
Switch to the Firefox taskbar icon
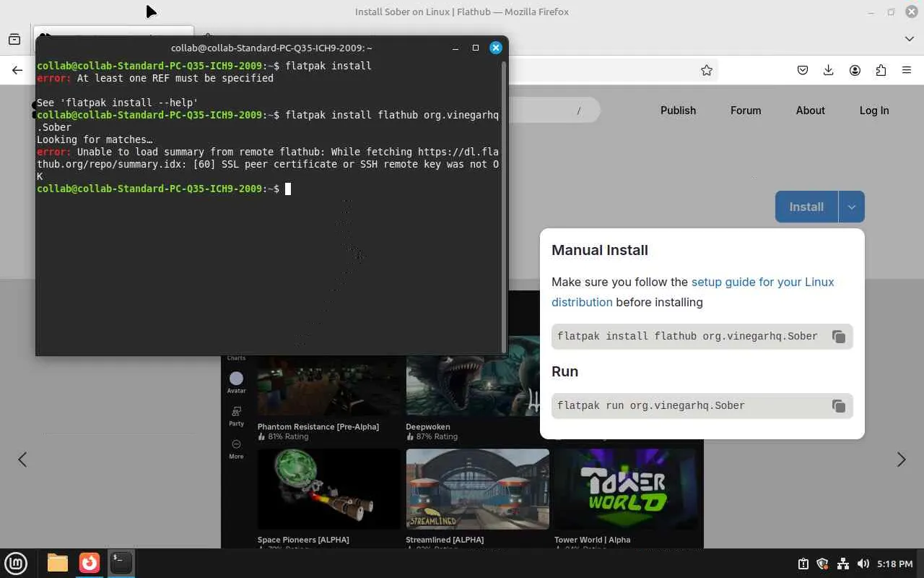click(x=90, y=563)
